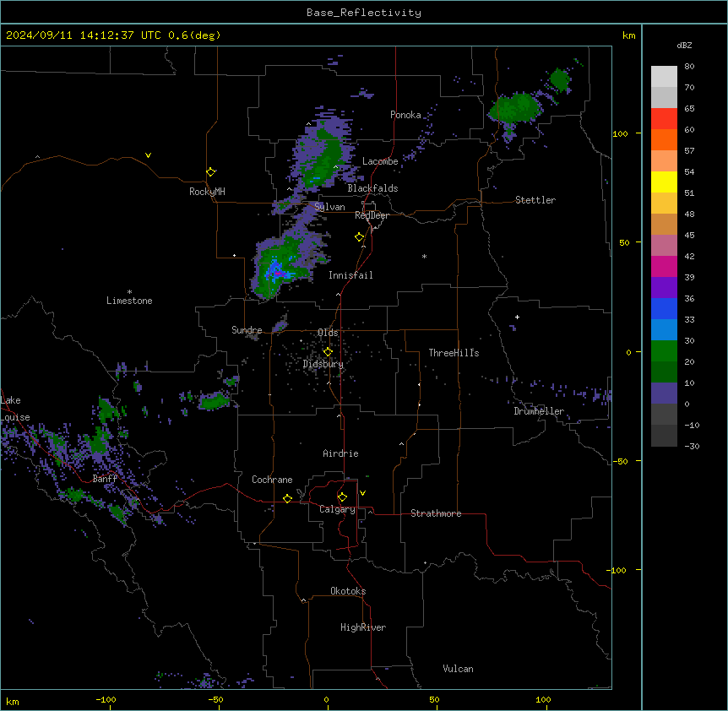The height and width of the screenshot is (711, 728).
Task: Click the RedDeer city label
Action: (x=372, y=215)
